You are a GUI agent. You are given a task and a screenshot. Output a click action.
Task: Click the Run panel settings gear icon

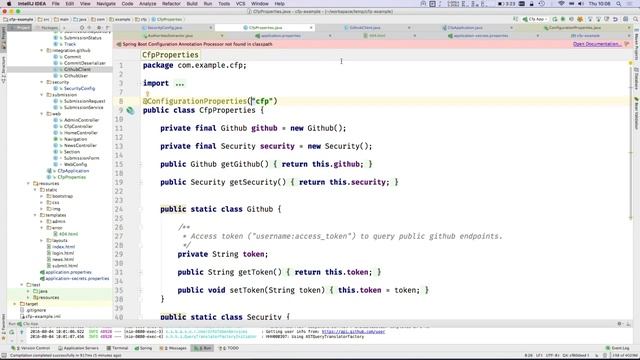[620, 324]
